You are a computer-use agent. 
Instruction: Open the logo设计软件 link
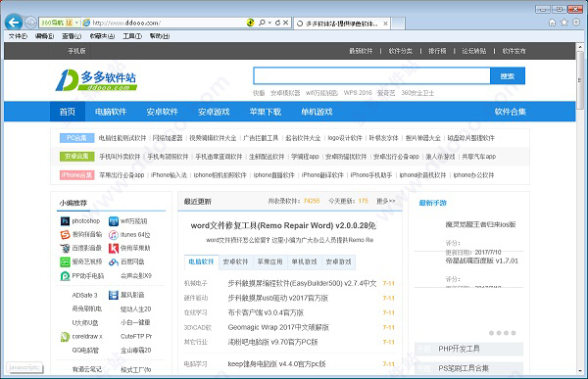[x=345, y=138]
